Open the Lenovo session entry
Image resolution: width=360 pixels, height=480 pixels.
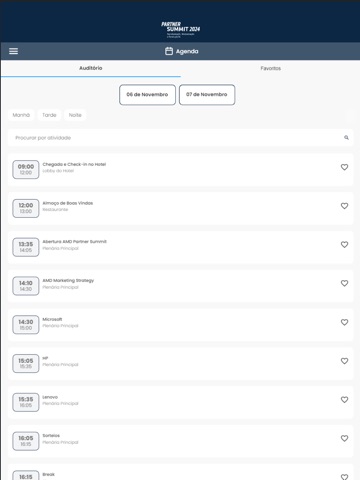(x=180, y=402)
